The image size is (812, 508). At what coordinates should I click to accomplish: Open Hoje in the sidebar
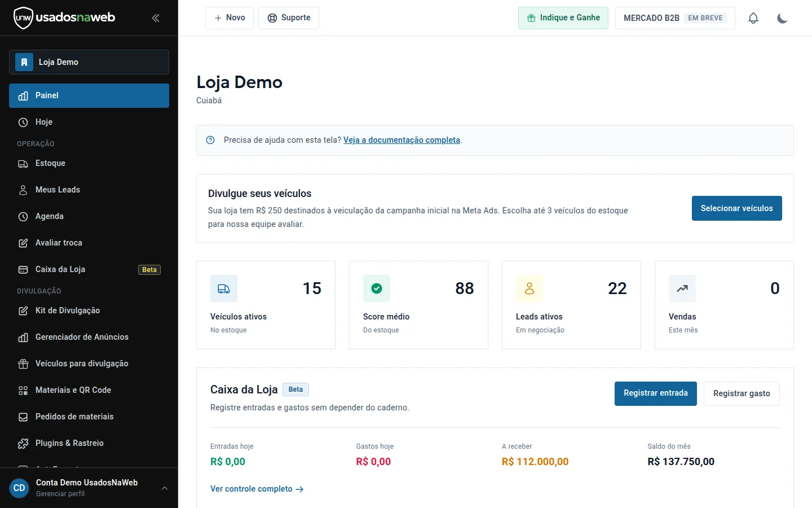coord(89,122)
